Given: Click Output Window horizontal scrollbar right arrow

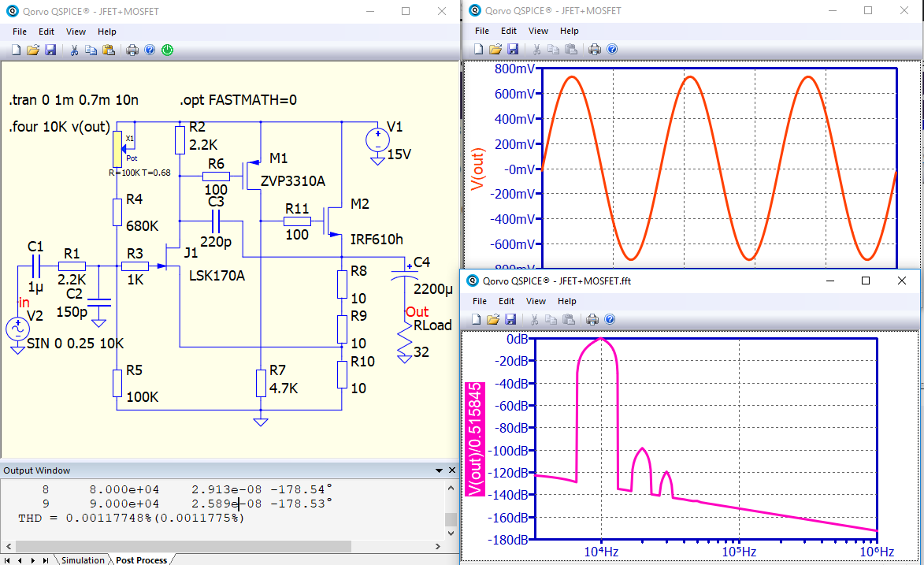Looking at the screenshot, I should point(437,546).
